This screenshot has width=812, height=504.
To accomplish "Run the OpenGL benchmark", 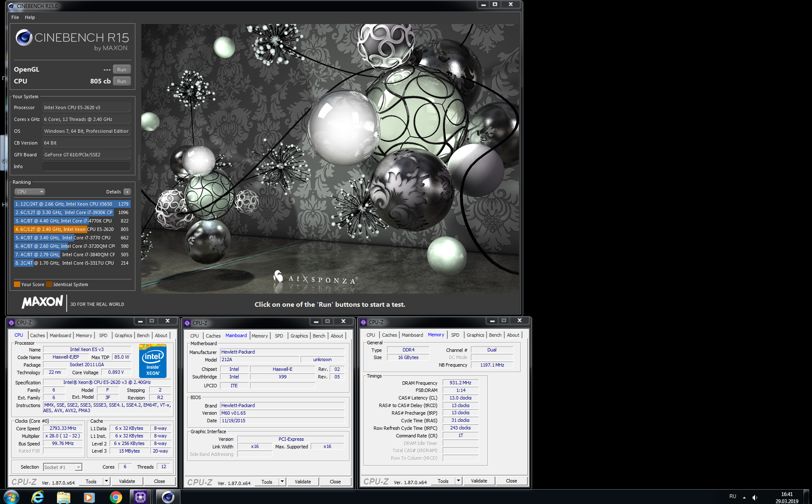I will click(x=122, y=70).
